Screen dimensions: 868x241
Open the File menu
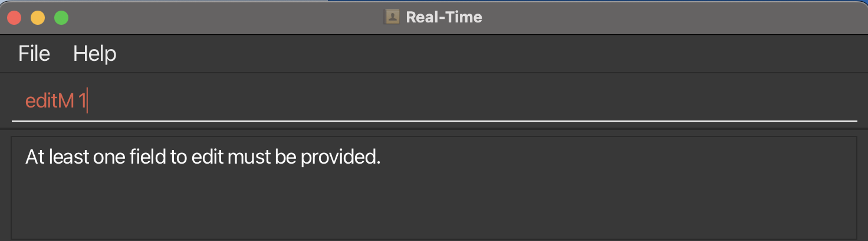click(34, 54)
